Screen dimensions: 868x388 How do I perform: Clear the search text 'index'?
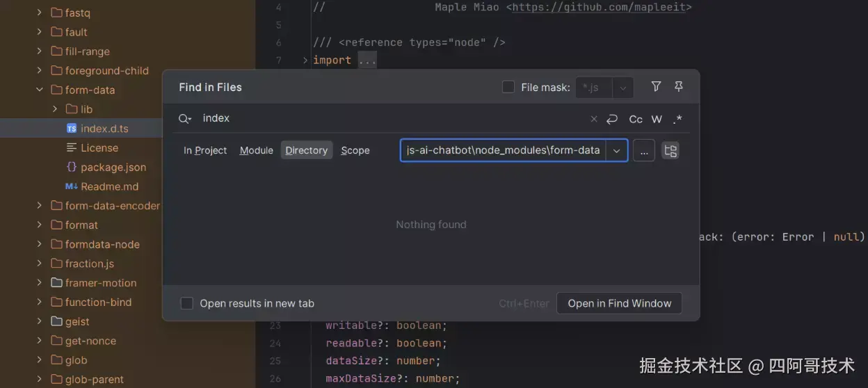click(593, 119)
